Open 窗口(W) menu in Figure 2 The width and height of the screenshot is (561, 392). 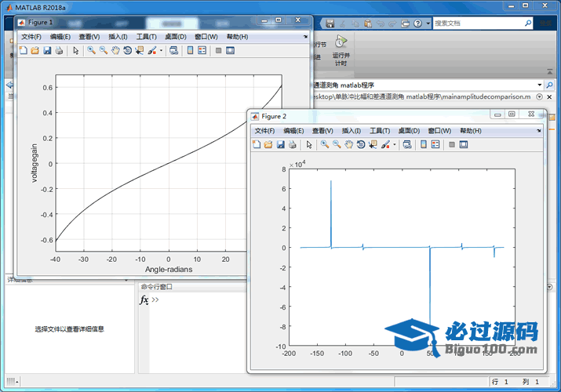(x=439, y=131)
